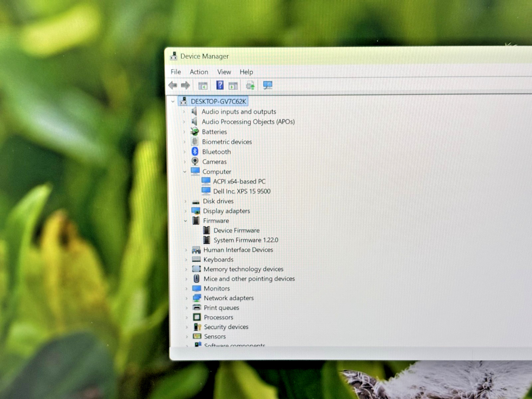Select the Human Interface Devices label
532x399 pixels.
pos(238,250)
